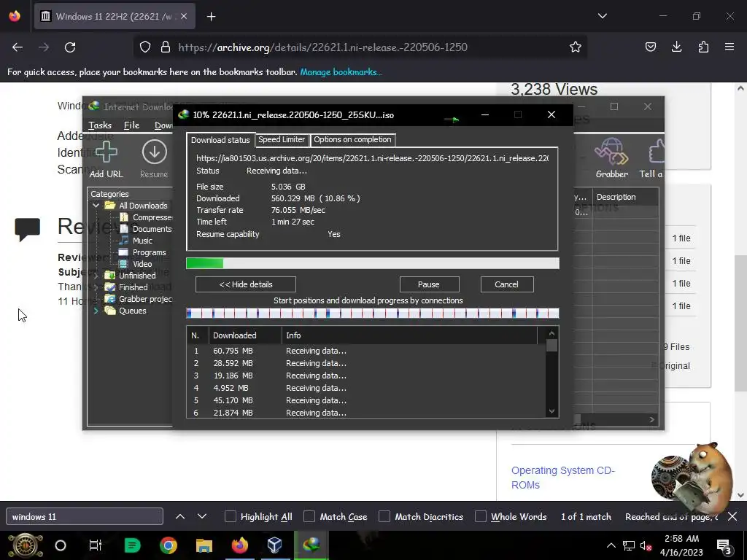Close the Windows 11 22H2 browser tab
Viewport: 747px width, 560px height.
[184, 16]
